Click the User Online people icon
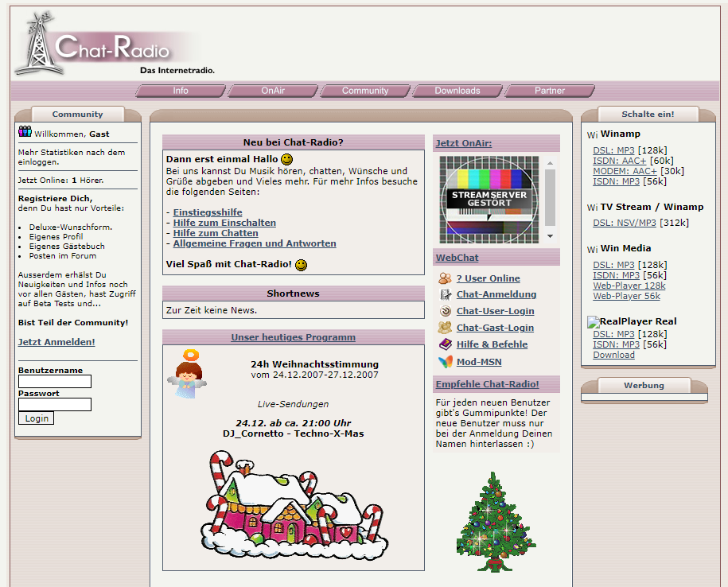The width and height of the screenshot is (728, 587). (x=445, y=278)
